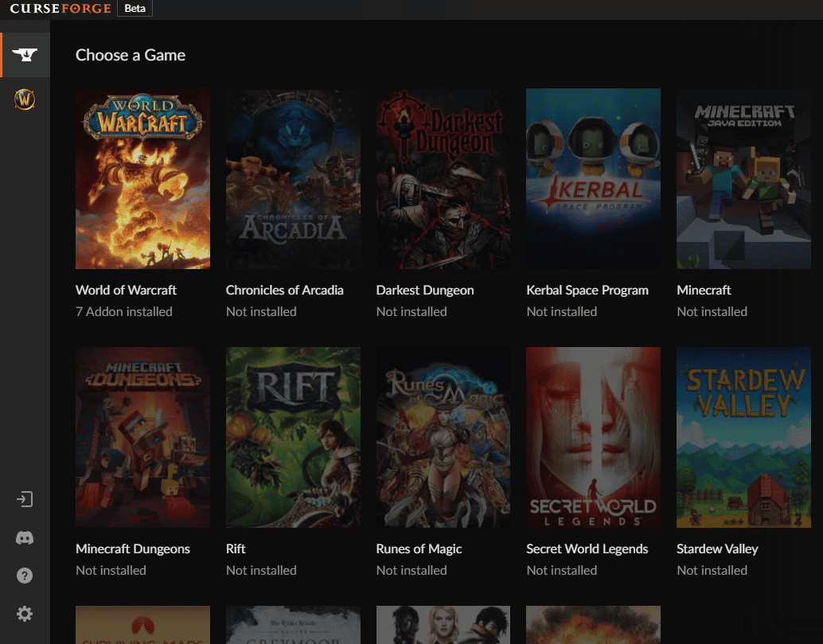Open the Kerbal Space Program cover art

pyautogui.click(x=593, y=178)
